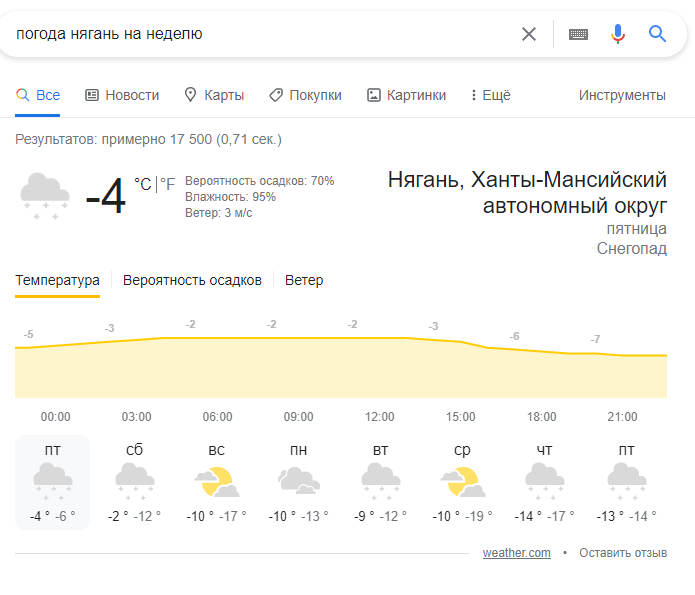The image size is (695, 595).
Task: Click Оставить отзыв feedback link
Action: click(x=623, y=553)
